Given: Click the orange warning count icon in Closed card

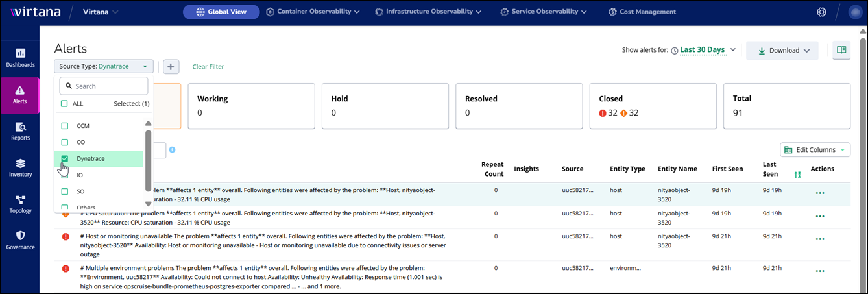Looking at the screenshot, I should click(624, 113).
